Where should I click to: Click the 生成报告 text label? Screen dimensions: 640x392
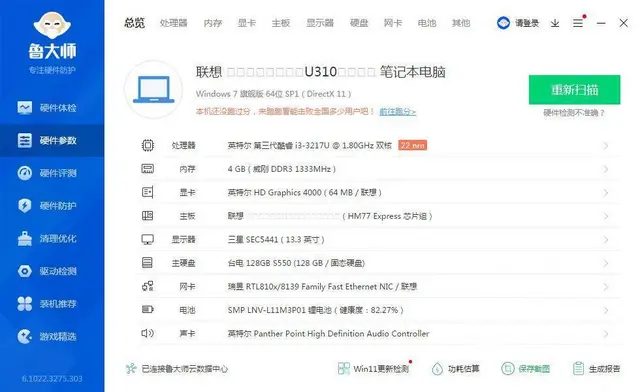[x=604, y=369]
